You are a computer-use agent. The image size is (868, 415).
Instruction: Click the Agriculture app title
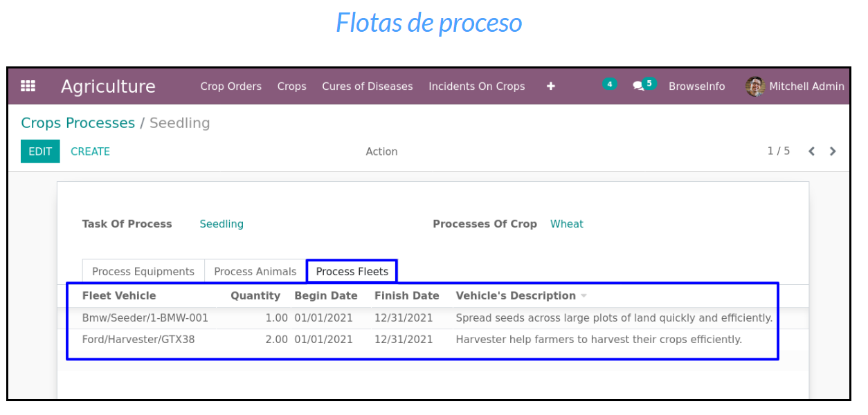point(108,86)
